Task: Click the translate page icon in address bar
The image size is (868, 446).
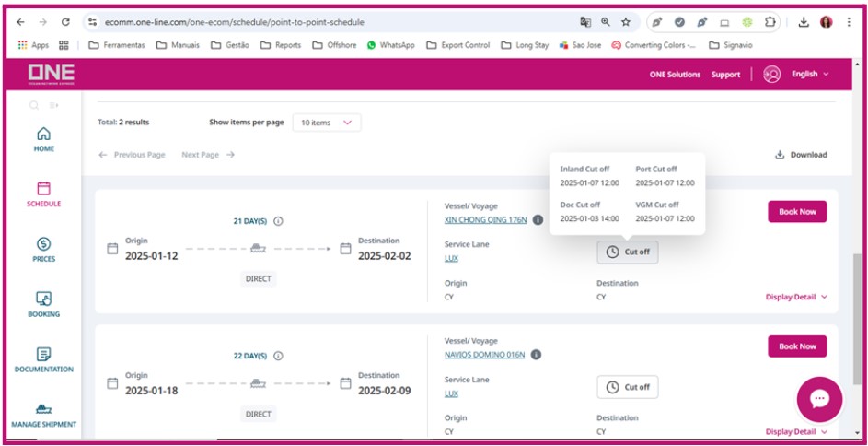Action: pos(585,22)
